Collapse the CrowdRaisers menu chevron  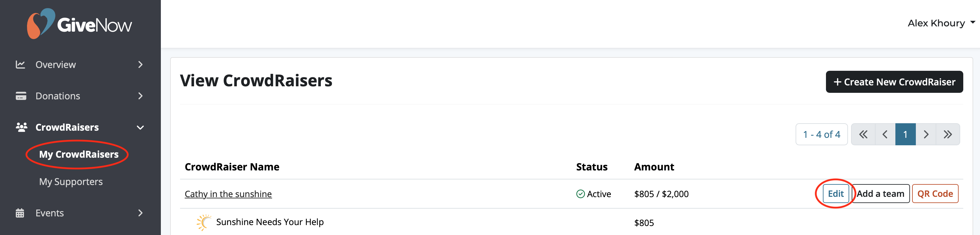tap(140, 128)
